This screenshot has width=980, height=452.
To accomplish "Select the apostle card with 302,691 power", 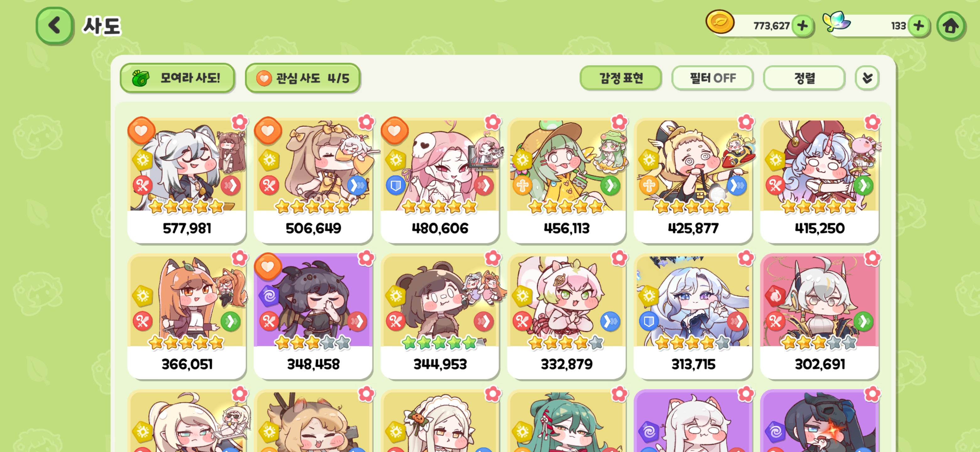I will coord(819,316).
